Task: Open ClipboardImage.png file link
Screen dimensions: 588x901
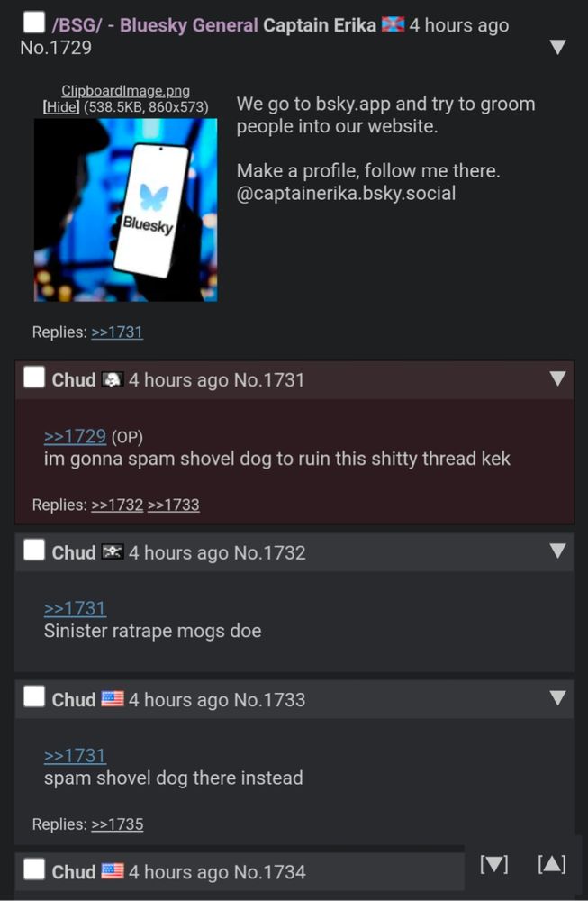Action: (125, 91)
